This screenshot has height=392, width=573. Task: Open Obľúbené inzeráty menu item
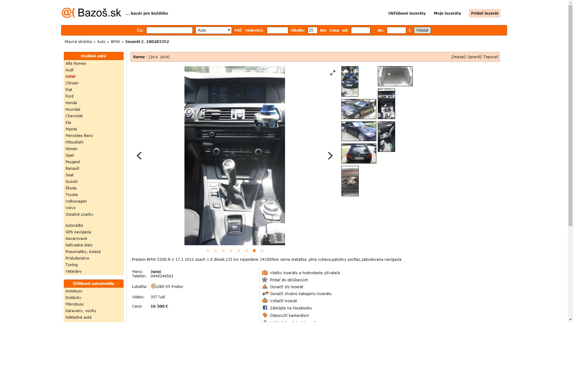coord(407,13)
